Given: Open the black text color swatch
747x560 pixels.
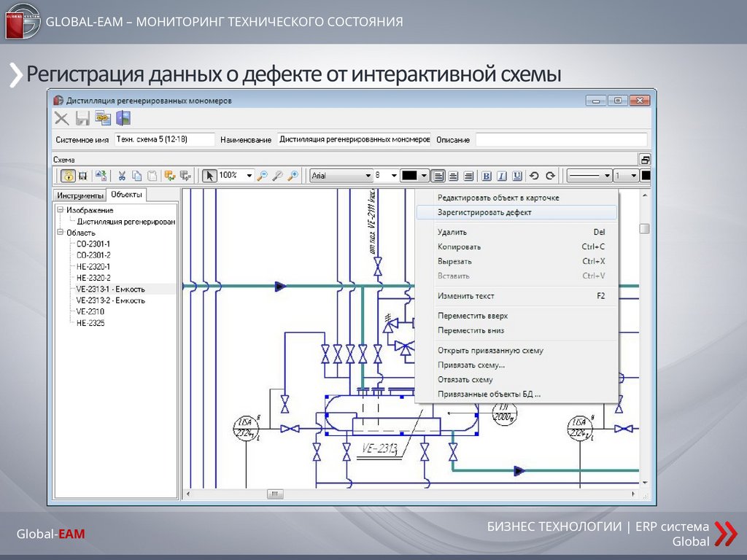Looking at the screenshot, I should click(x=409, y=176).
